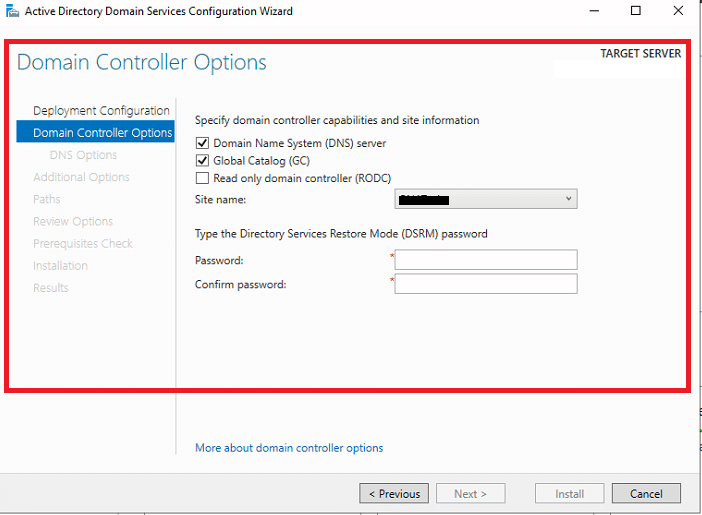Uncheck the Global Catalog (GC) checkbox
Viewport: 702px width, 515px height.
click(x=202, y=160)
